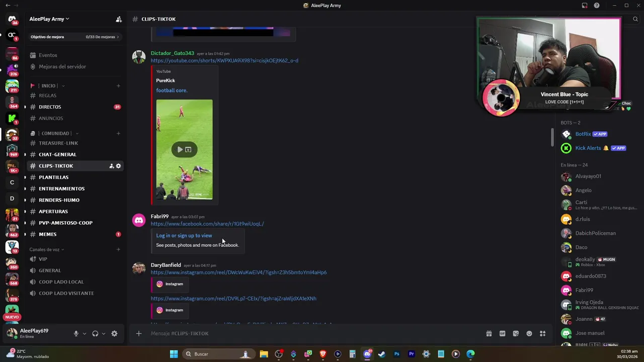644x362 pixels.
Task: Collapse the Canales de voz category
Action: (47, 249)
